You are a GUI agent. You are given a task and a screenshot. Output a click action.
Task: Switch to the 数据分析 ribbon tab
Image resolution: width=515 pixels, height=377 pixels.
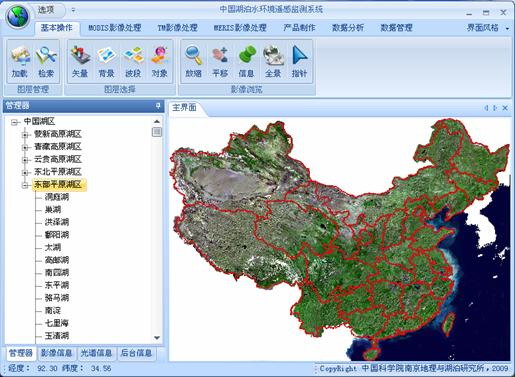(x=348, y=28)
